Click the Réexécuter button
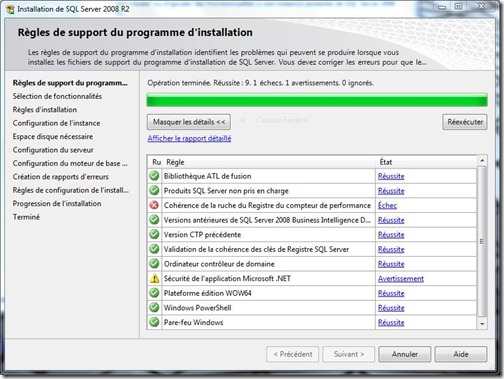 465,122
